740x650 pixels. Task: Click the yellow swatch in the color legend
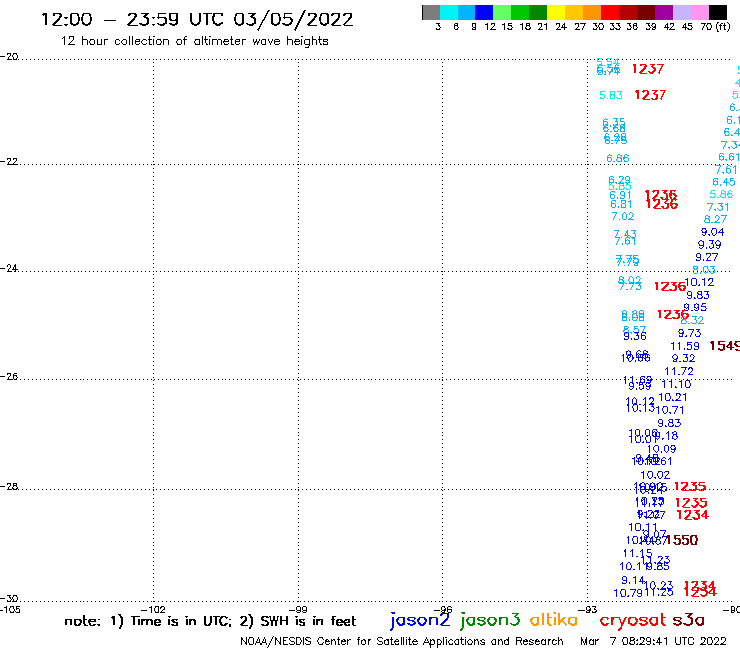coord(556,12)
